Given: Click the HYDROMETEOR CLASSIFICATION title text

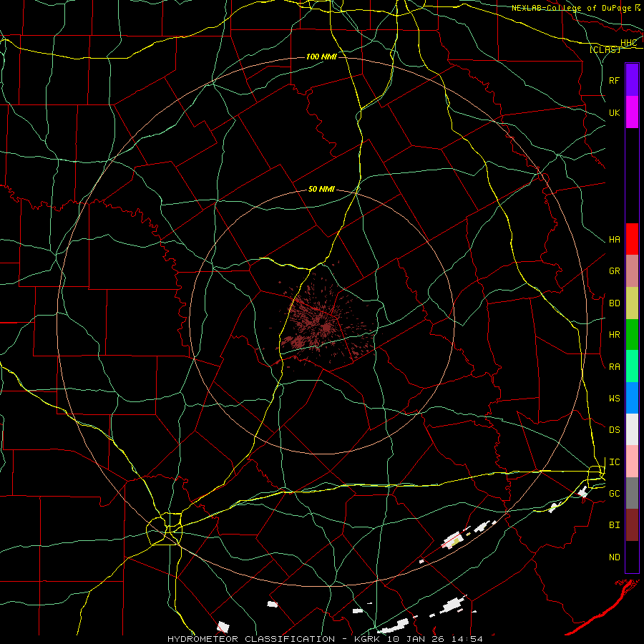Looking at the screenshot, I should pos(251,639).
